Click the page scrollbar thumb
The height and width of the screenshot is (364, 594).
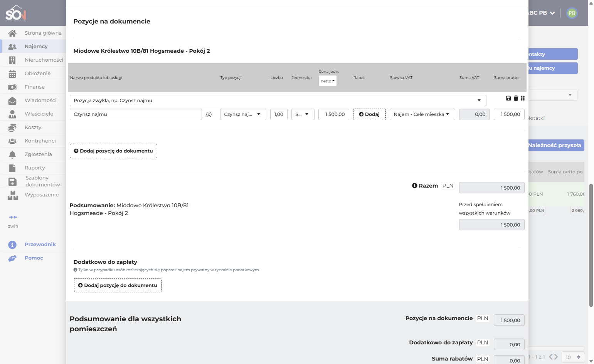pos(591,245)
